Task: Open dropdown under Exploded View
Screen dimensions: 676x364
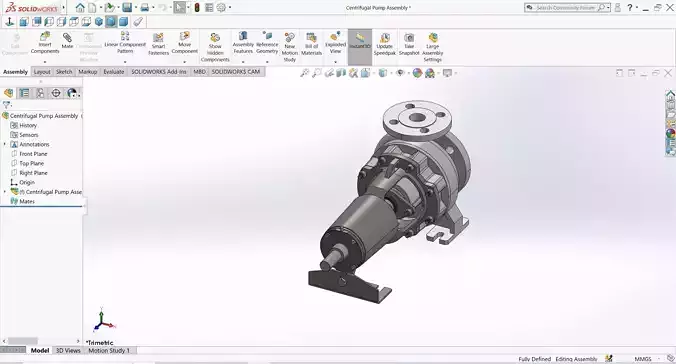Action: (335, 62)
